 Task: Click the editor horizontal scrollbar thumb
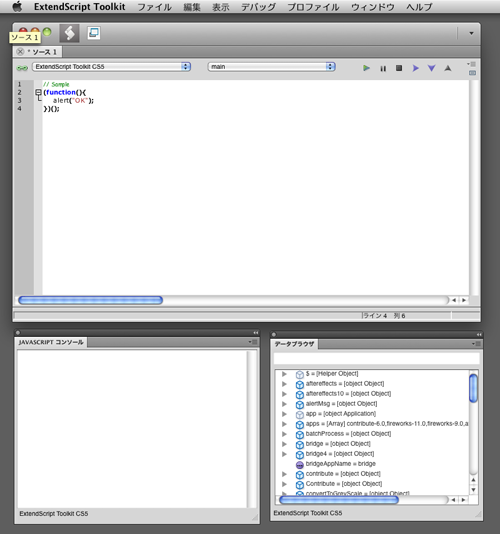coord(90,300)
